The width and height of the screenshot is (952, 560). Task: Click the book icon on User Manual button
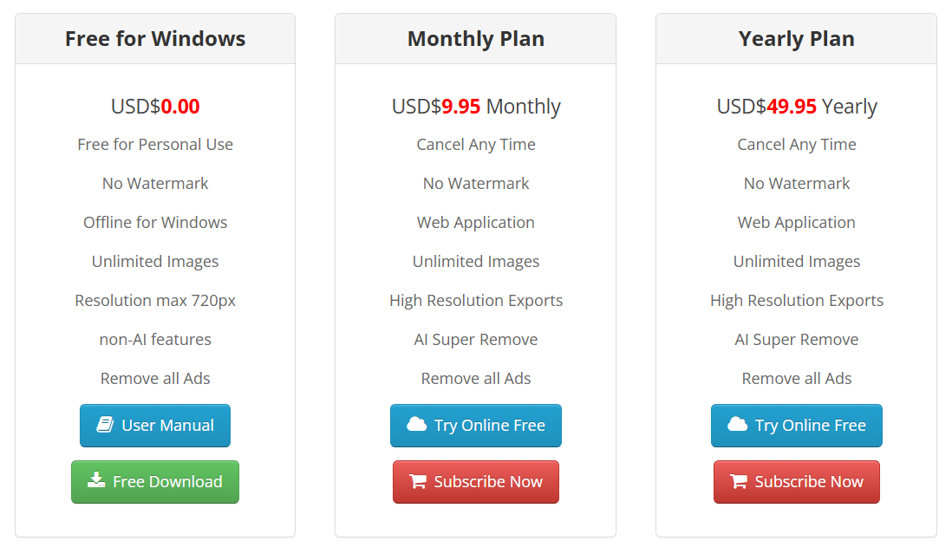pos(105,425)
